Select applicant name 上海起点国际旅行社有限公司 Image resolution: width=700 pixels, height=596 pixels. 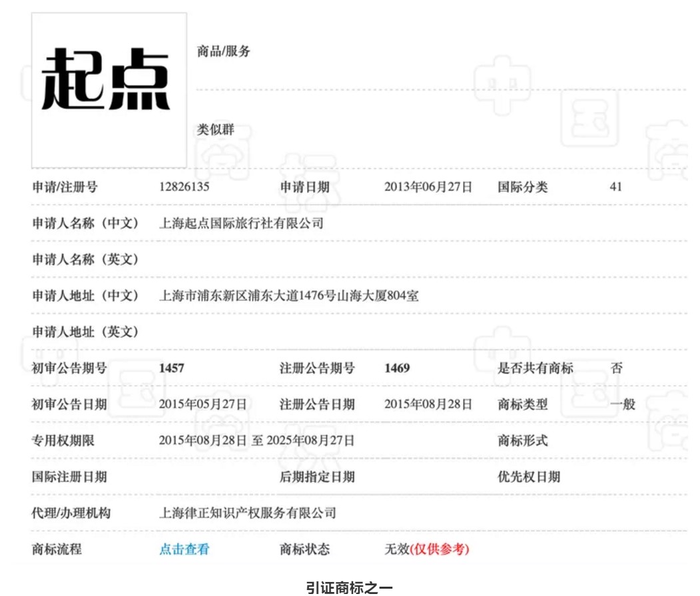pyautogui.click(x=241, y=223)
